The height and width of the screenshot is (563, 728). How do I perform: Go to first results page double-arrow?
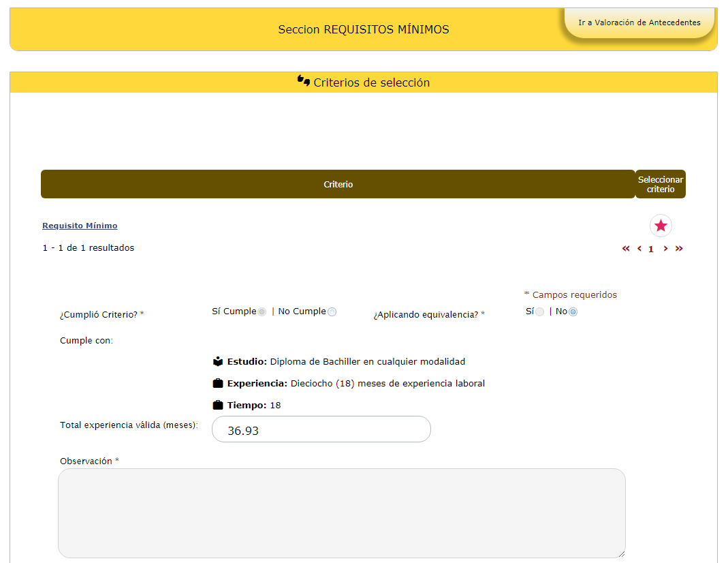pos(626,249)
